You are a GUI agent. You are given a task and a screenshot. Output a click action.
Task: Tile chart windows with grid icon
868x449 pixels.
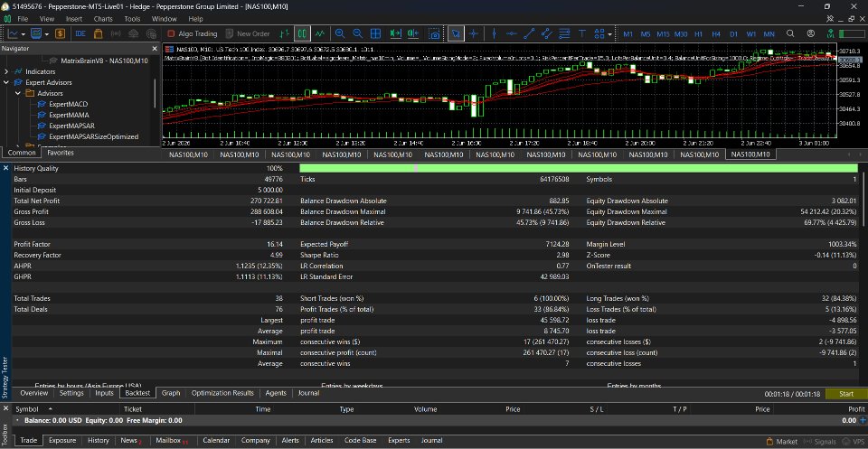click(x=375, y=33)
